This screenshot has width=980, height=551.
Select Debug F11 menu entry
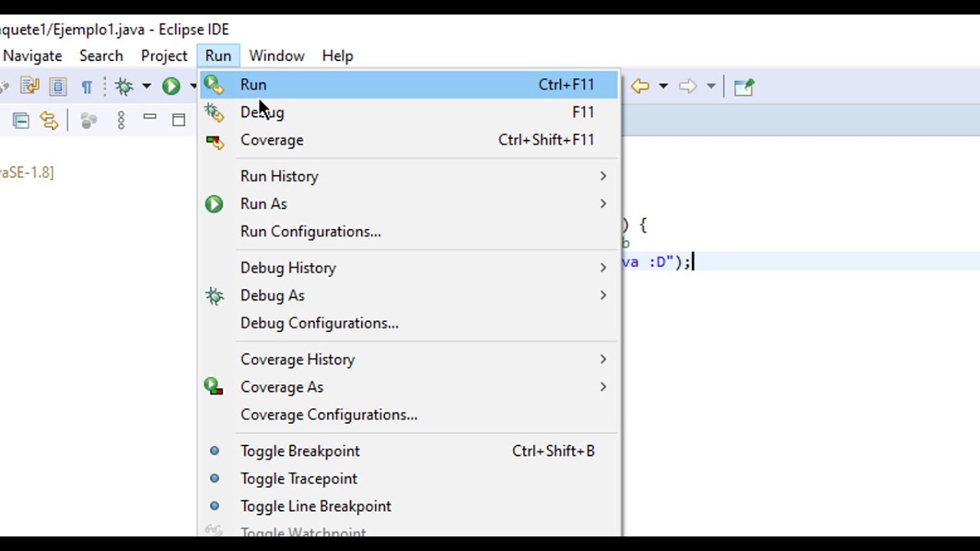coord(409,112)
